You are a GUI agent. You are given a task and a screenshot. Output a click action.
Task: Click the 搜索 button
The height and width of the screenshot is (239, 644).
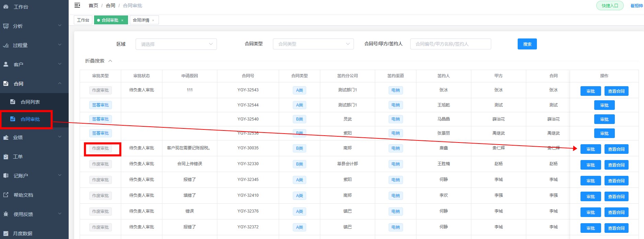point(527,44)
